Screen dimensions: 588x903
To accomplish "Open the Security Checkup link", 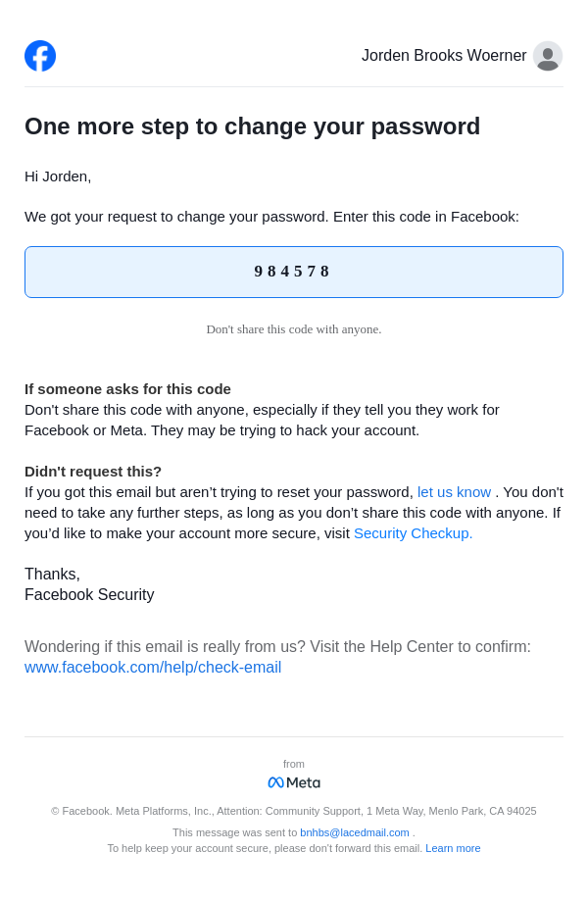I will click(x=413, y=533).
